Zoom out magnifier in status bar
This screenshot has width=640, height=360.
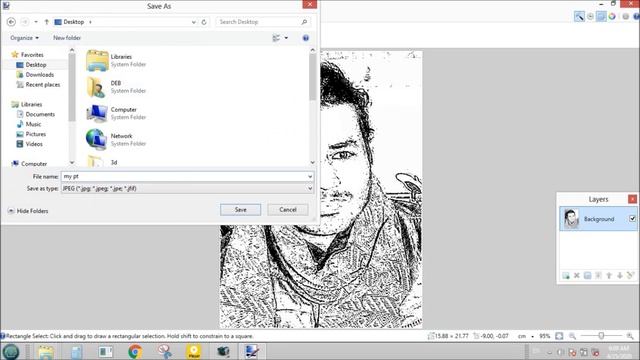(x=573, y=336)
